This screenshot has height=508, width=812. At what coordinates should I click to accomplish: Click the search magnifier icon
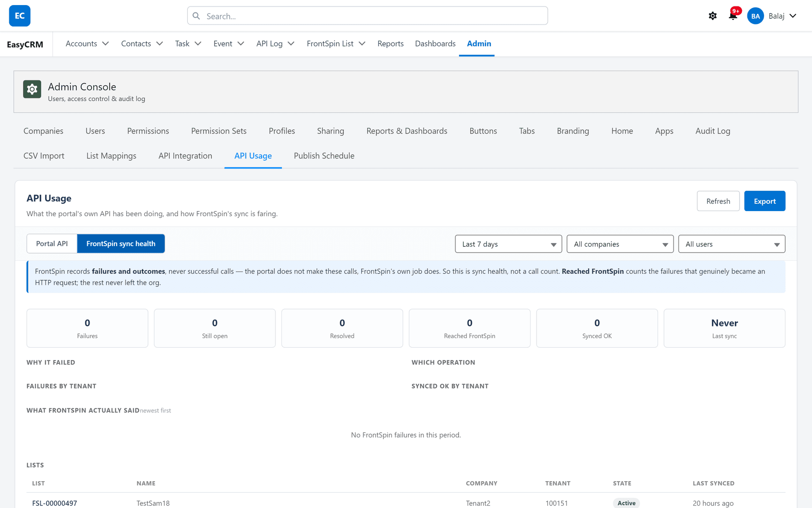coord(197,16)
